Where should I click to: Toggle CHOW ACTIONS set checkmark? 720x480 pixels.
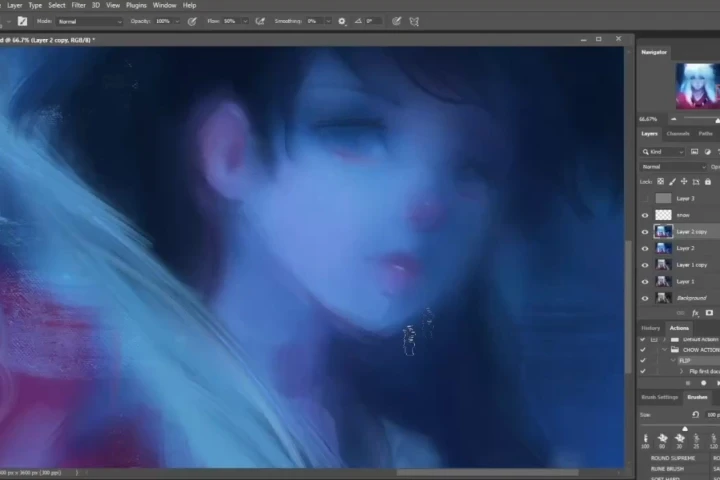pos(643,350)
